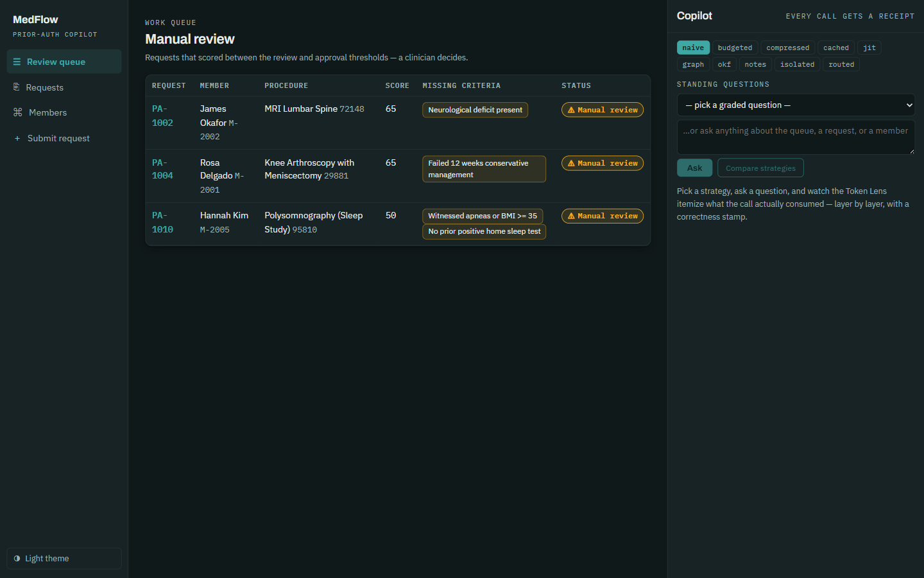Click score 50 in Hannah Kim row

tap(391, 215)
